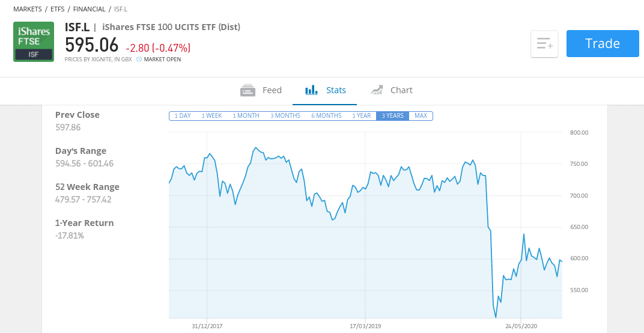Add ISF.L to watchlist icon
Image resolution: width=644 pixels, height=333 pixels.
544,44
